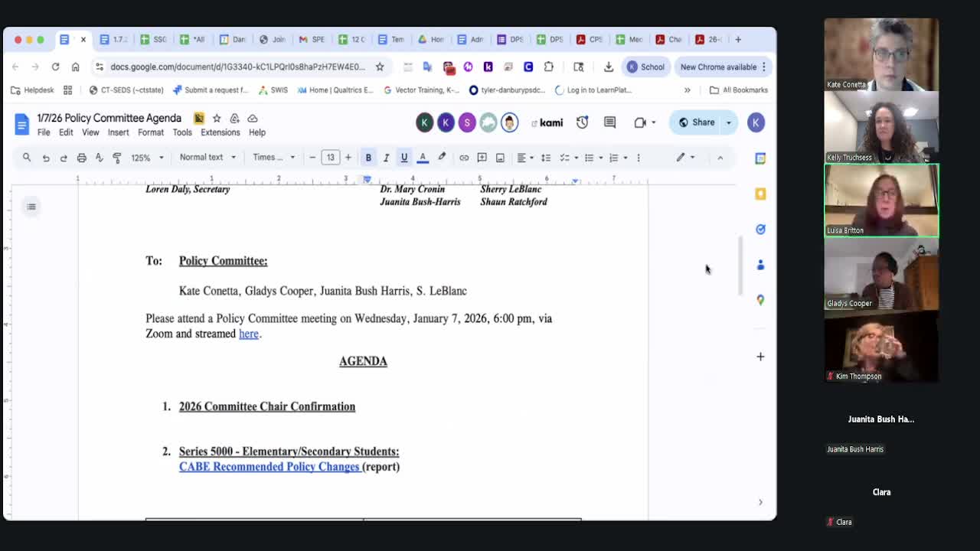Click the Share button
980x551 pixels.
pyautogui.click(x=697, y=122)
